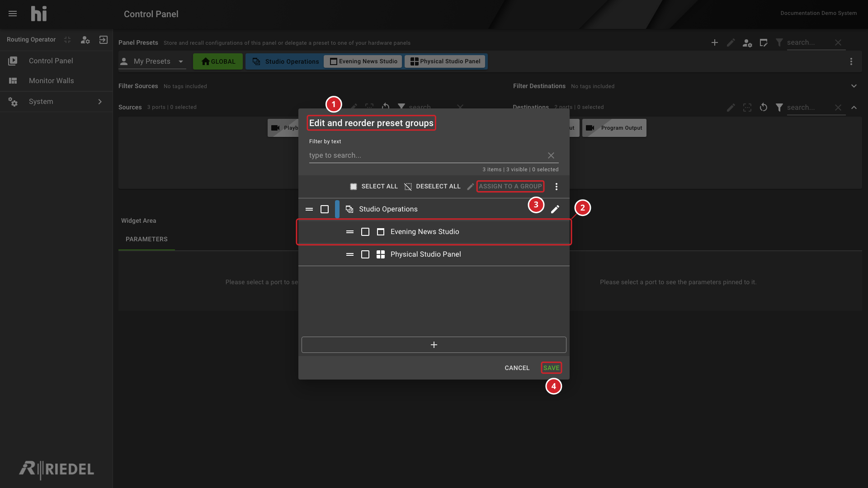
Task: Click the user settings icon beside Routing Operator
Action: (85, 40)
